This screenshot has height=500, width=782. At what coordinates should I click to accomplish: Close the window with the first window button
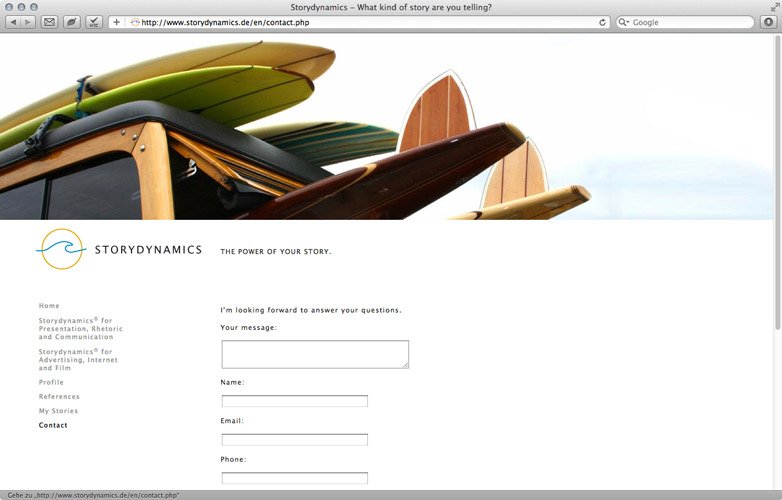(8, 7)
